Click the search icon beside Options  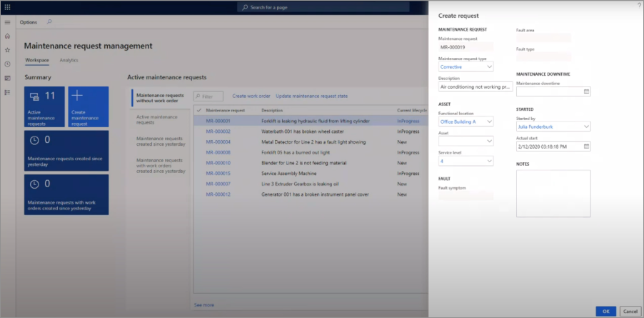[x=49, y=21]
